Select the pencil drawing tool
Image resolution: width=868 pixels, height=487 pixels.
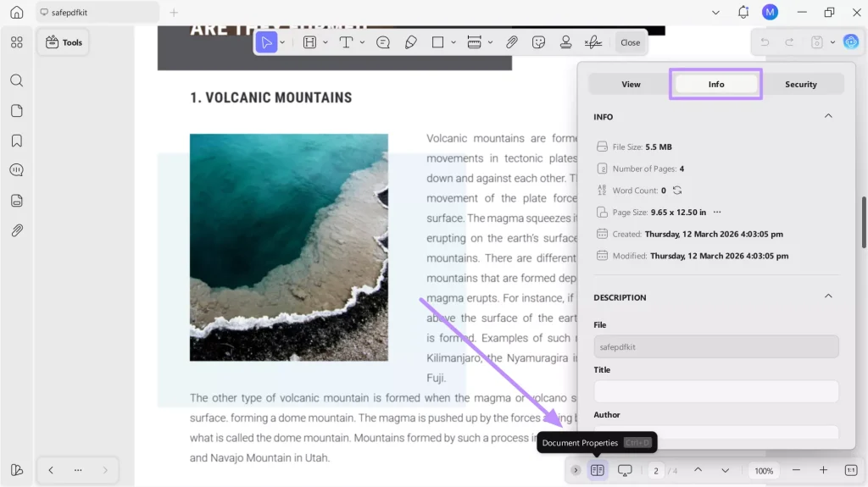[x=410, y=42]
